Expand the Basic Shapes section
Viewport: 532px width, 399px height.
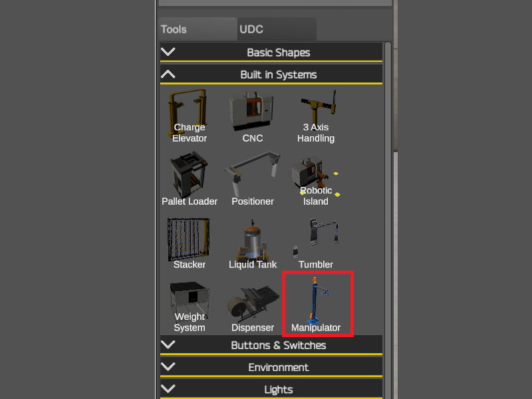click(271, 53)
